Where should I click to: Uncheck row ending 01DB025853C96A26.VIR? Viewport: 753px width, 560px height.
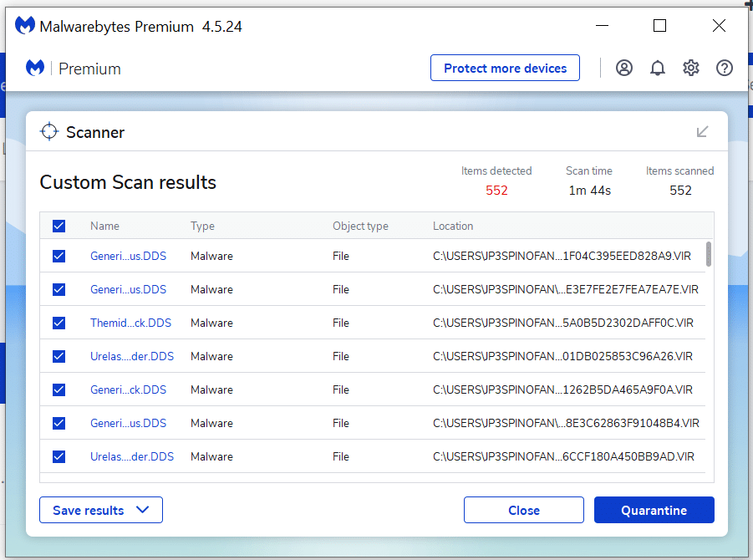coord(59,356)
